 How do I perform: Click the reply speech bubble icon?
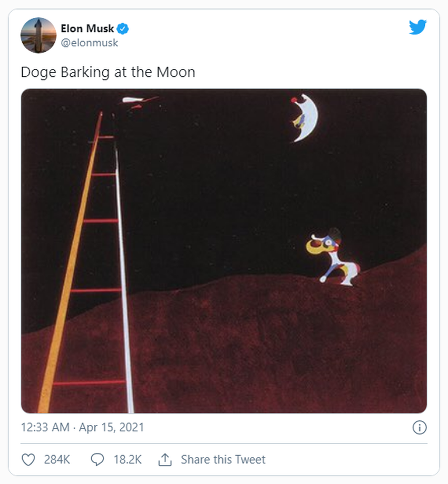(98, 459)
